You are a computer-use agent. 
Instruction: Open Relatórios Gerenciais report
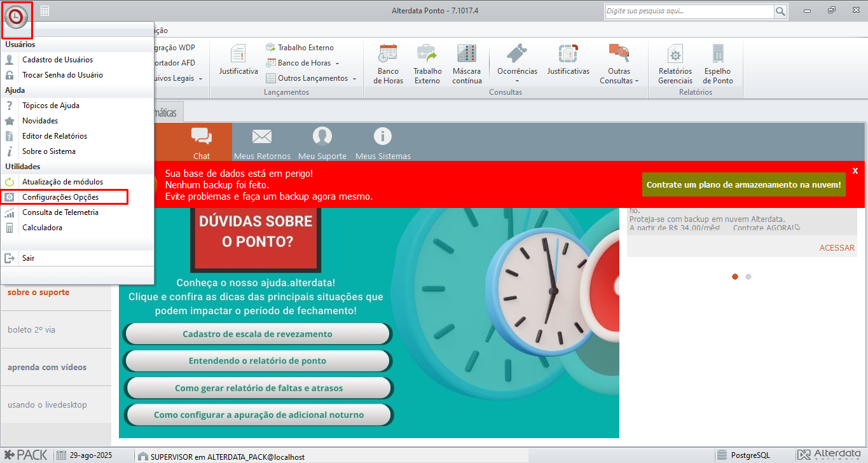tap(675, 64)
